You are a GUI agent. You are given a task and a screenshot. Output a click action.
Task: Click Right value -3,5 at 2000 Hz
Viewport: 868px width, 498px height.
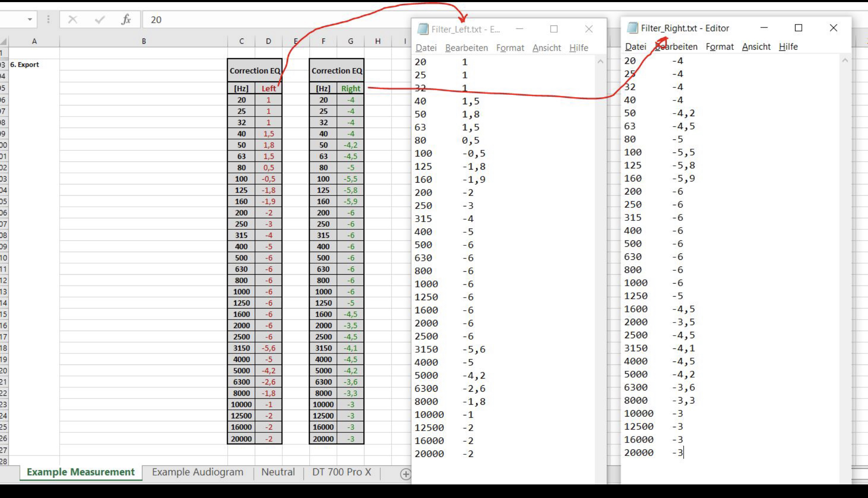point(351,326)
